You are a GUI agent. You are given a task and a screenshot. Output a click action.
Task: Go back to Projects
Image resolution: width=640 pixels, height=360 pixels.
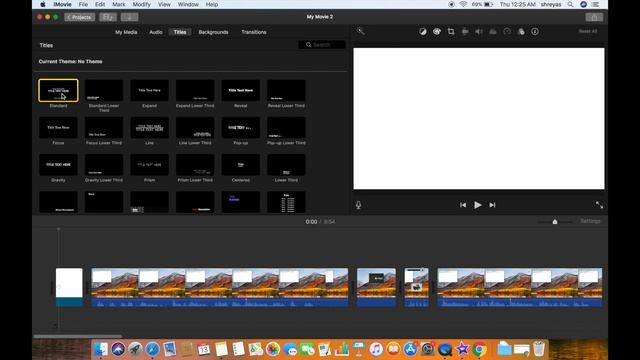(x=80, y=17)
